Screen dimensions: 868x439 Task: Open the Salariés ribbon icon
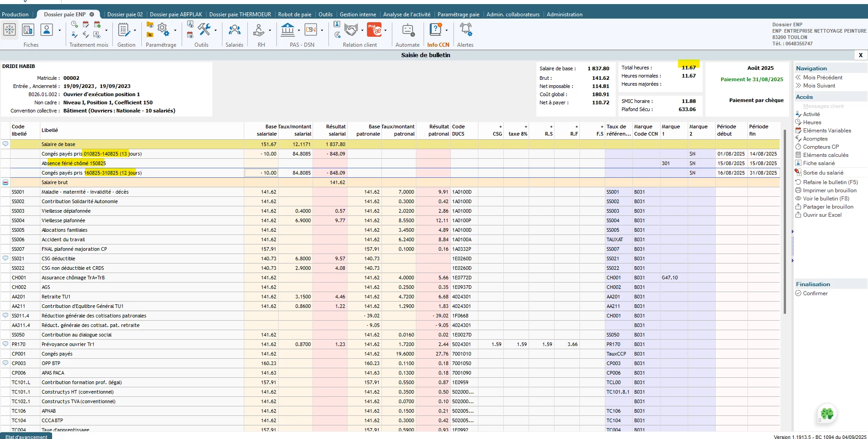pyautogui.click(x=234, y=30)
